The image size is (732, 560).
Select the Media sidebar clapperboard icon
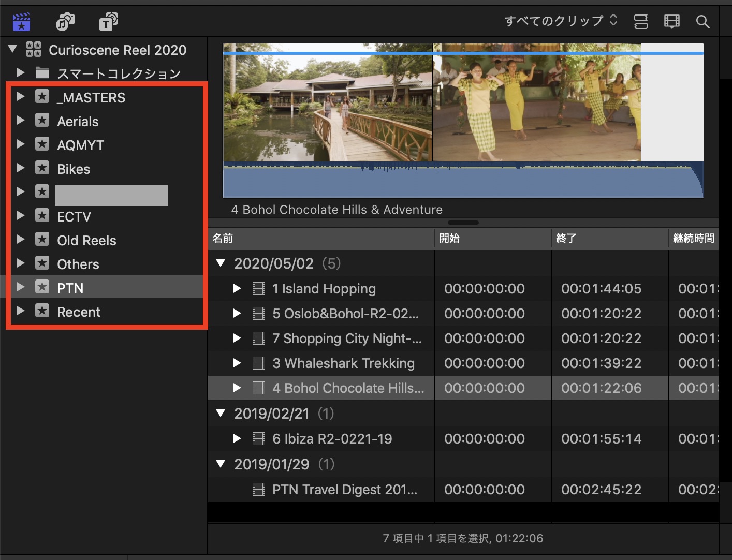point(21,21)
